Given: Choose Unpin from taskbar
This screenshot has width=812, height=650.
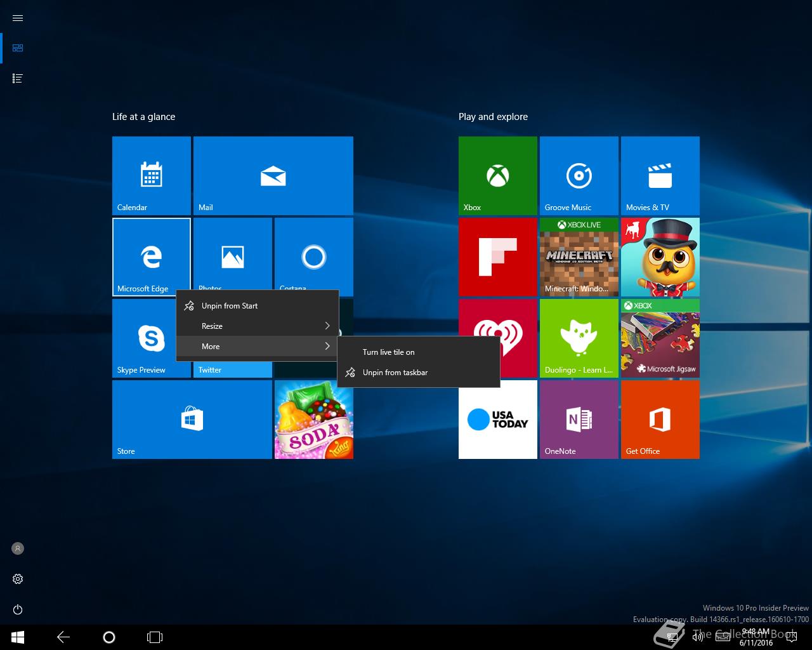Looking at the screenshot, I should pyautogui.click(x=419, y=373).
